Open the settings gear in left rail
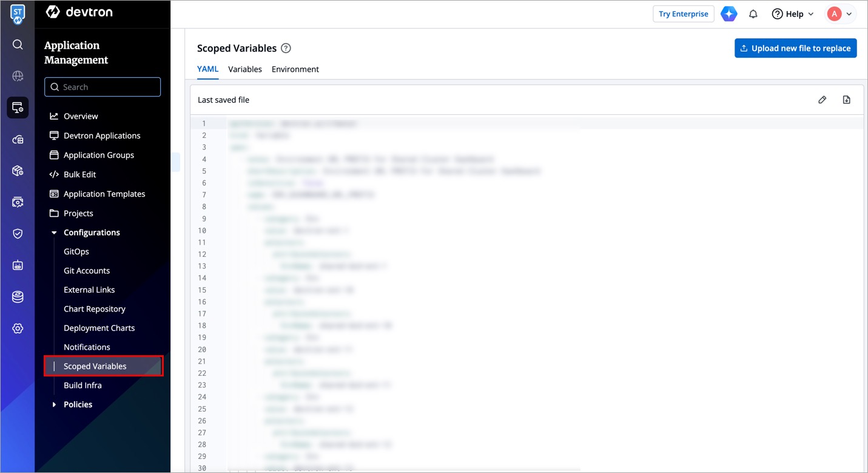868x473 pixels. [18, 328]
